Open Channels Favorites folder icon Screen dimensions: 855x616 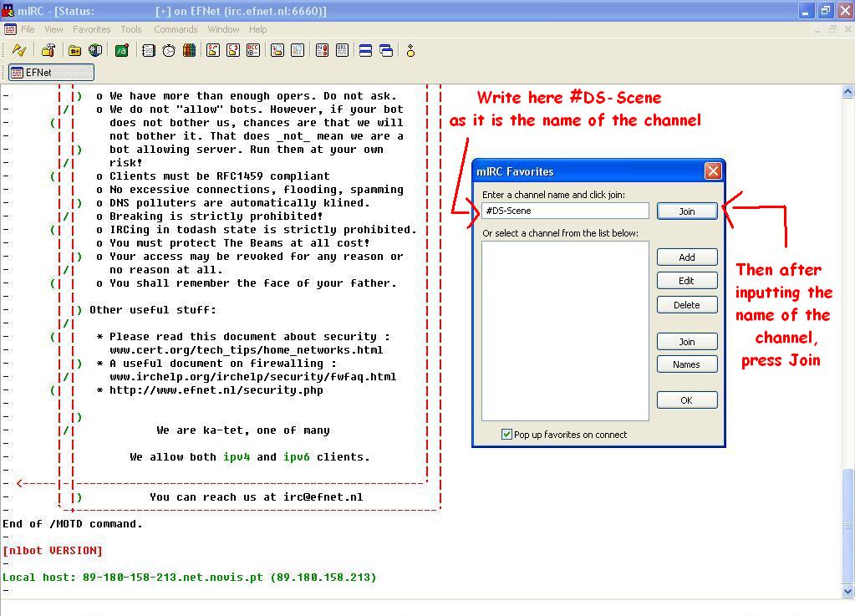click(x=74, y=51)
